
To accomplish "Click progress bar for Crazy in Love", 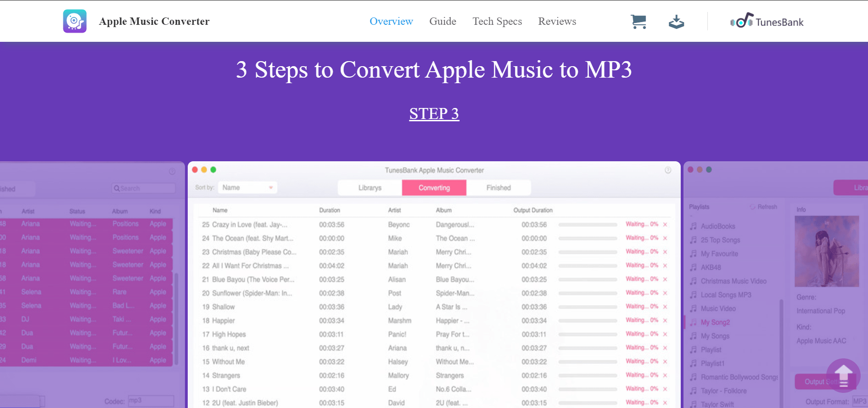I will pos(588,225).
